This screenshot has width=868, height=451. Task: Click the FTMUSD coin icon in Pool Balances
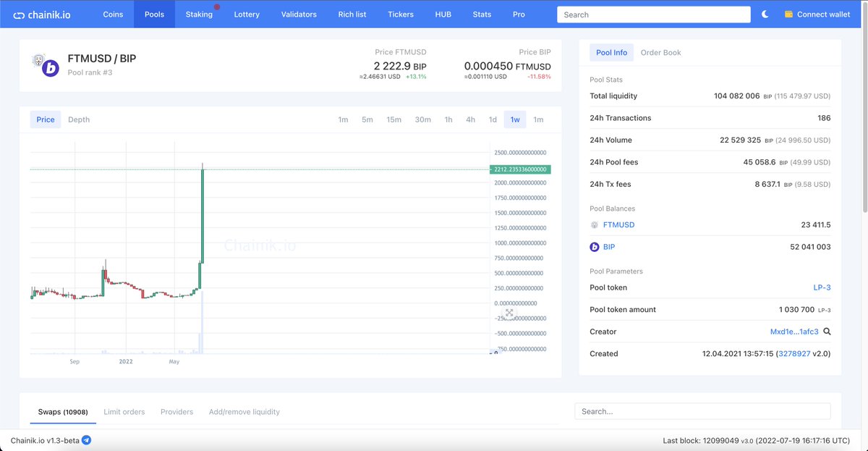click(595, 225)
